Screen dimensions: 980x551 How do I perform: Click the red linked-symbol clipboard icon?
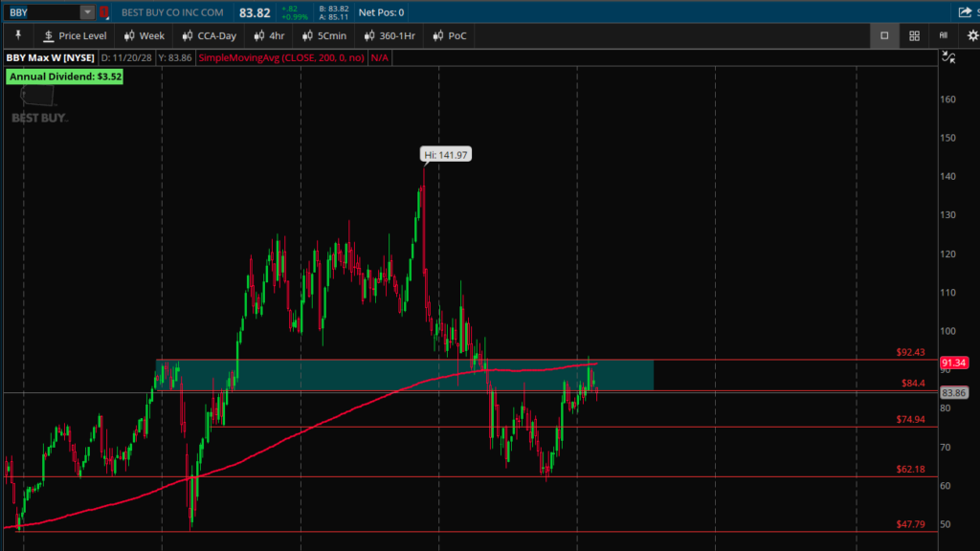click(x=104, y=12)
